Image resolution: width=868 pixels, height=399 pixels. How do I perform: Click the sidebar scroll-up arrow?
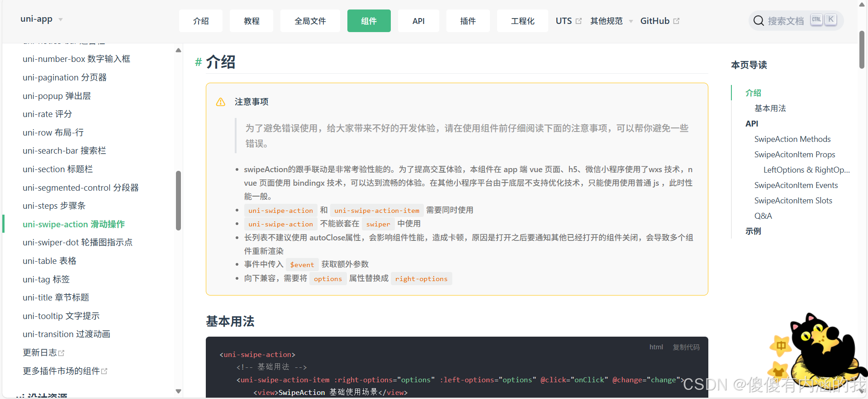tap(178, 50)
